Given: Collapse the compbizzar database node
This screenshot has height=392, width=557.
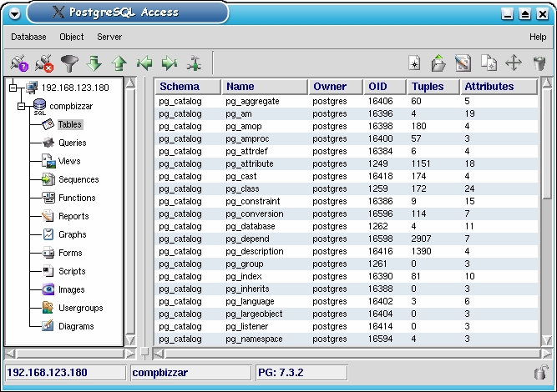Looking at the screenshot, I should (23, 106).
